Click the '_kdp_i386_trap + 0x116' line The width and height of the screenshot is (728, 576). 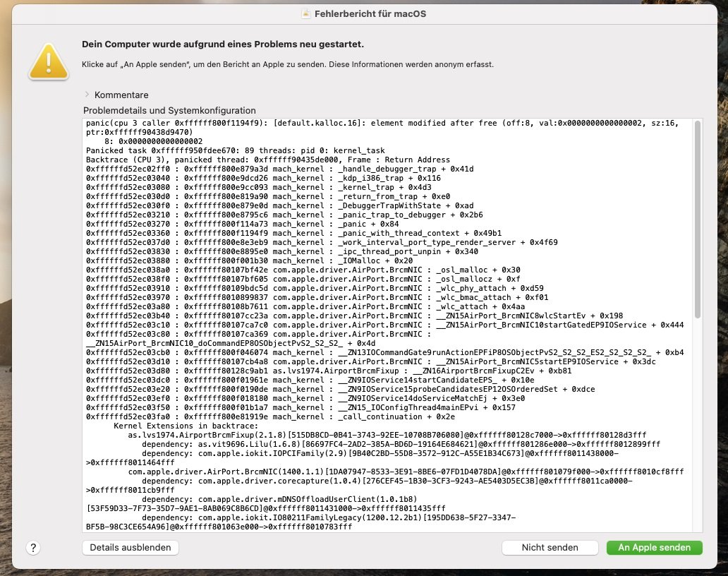point(263,179)
